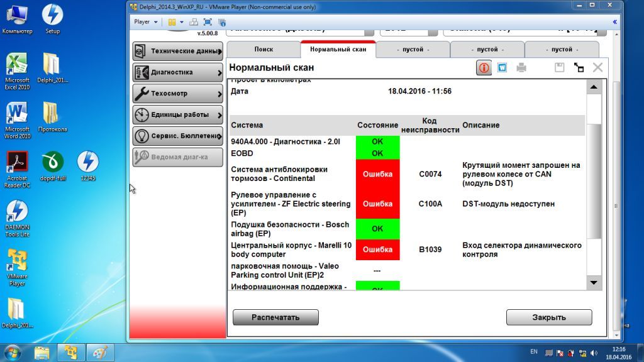Viewport: 644px width, 362px height.
Task: Click the detach window icon in header
Action: [579, 68]
